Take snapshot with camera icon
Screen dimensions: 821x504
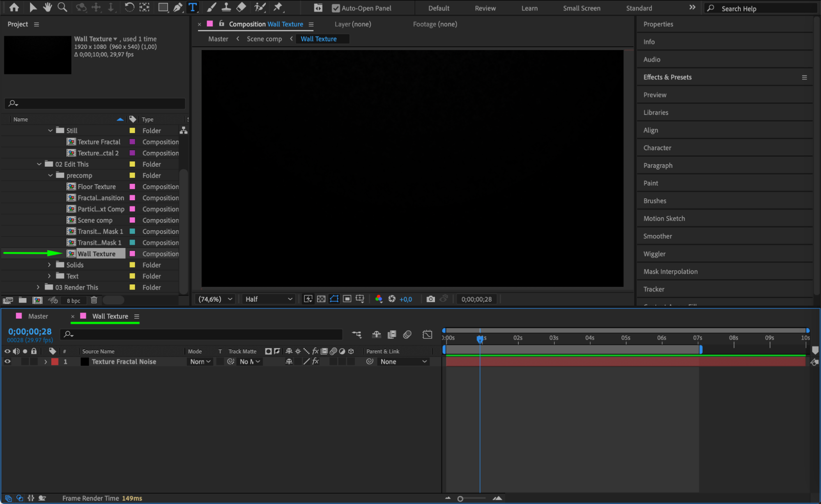click(430, 299)
